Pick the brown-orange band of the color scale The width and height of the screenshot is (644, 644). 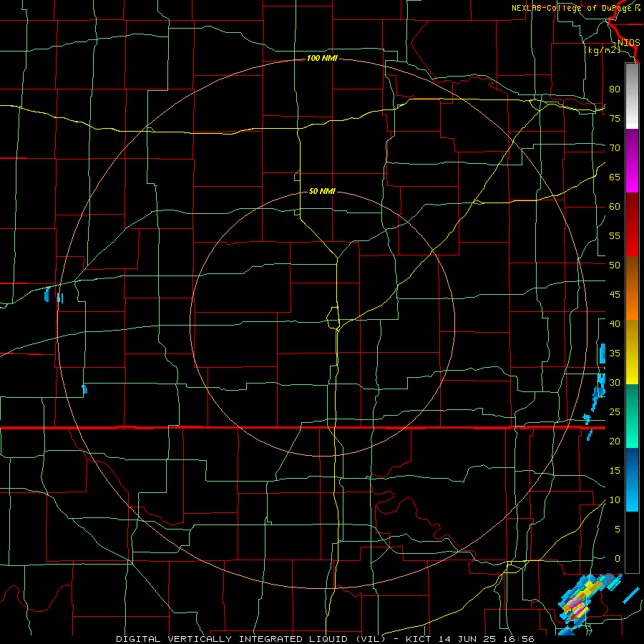tap(632, 288)
